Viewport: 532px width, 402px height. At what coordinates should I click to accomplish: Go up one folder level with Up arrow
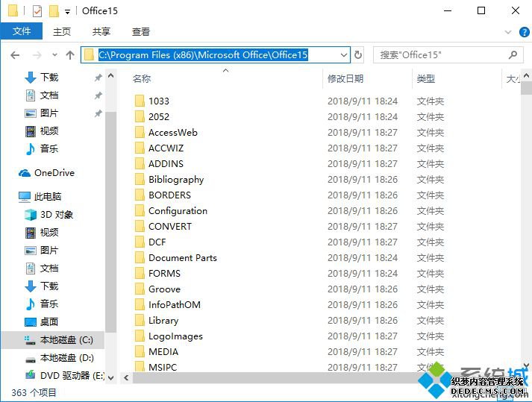(x=70, y=55)
